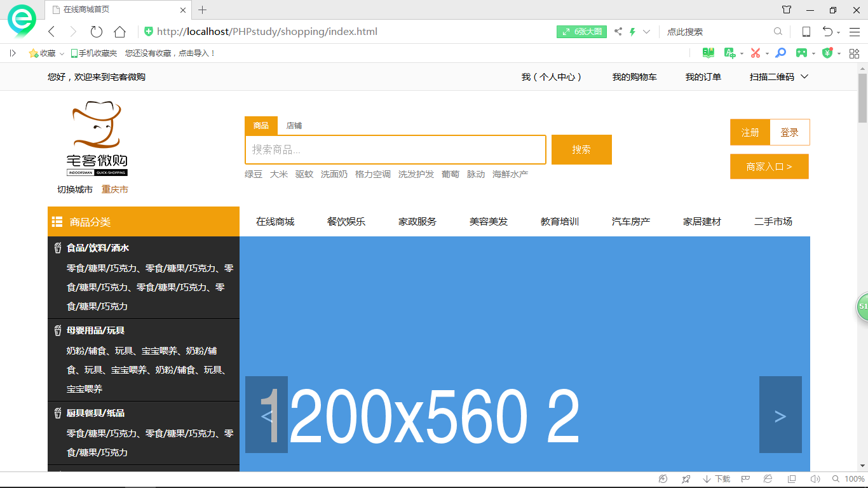Image resolution: width=868 pixels, height=488 pixels.
Task: Click the browser home icon
Action: 119,32
